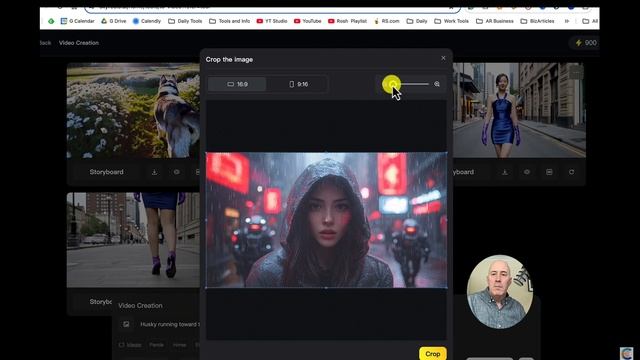Open the G Drive bookmark

113,21
